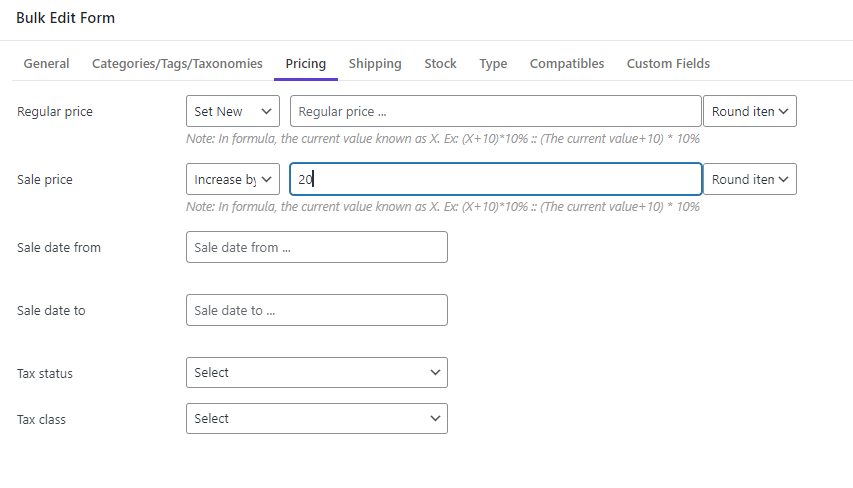Switch to the General tab

coord(46,64)
